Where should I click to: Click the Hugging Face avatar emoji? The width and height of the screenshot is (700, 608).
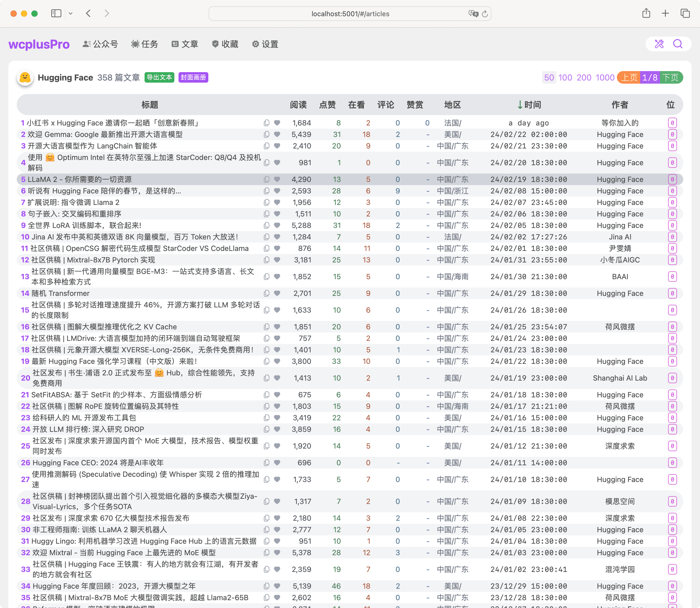(25, 77)
